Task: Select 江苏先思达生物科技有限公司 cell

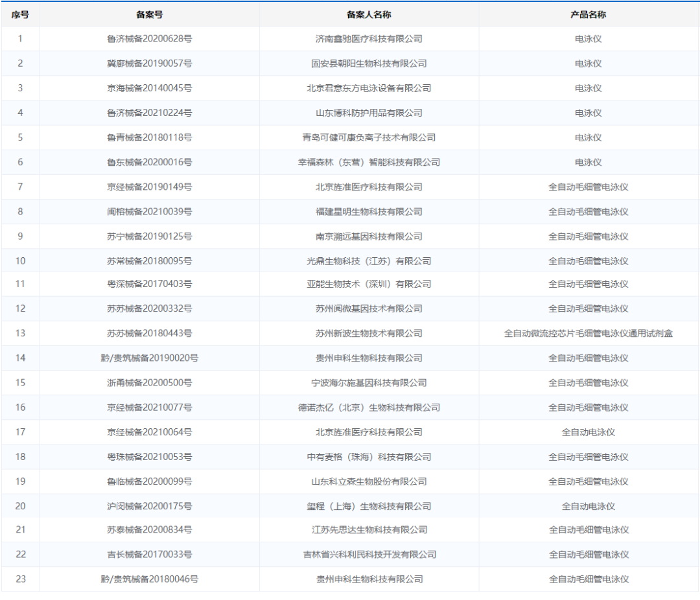Action: pyautogui.click(x=369, y=529)
